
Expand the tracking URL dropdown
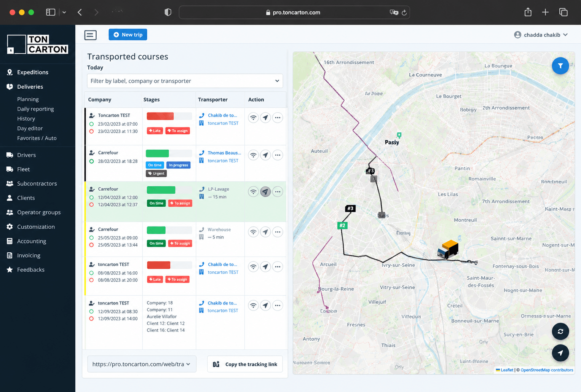click(142, 364)
